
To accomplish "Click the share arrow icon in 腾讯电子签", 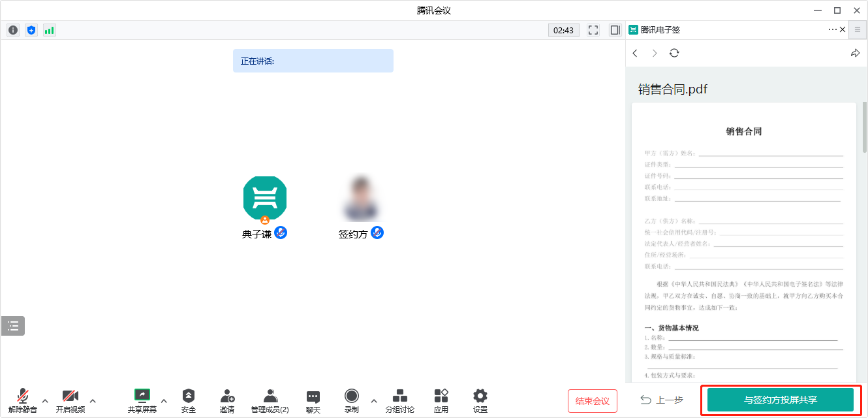I will [x=856, y=53].
